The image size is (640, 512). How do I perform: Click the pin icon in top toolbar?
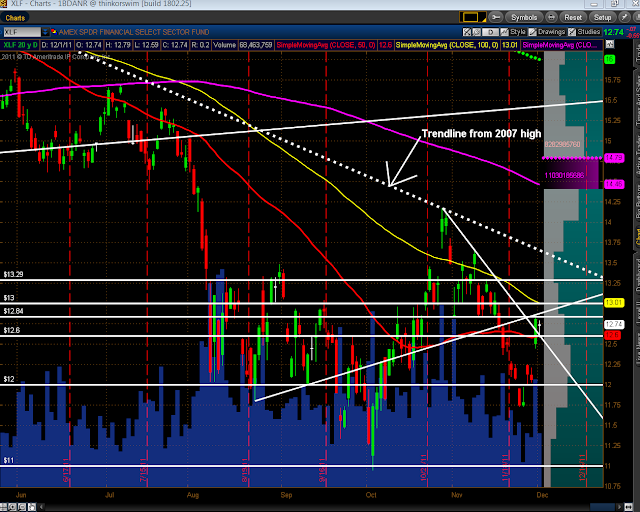point(624,17)
